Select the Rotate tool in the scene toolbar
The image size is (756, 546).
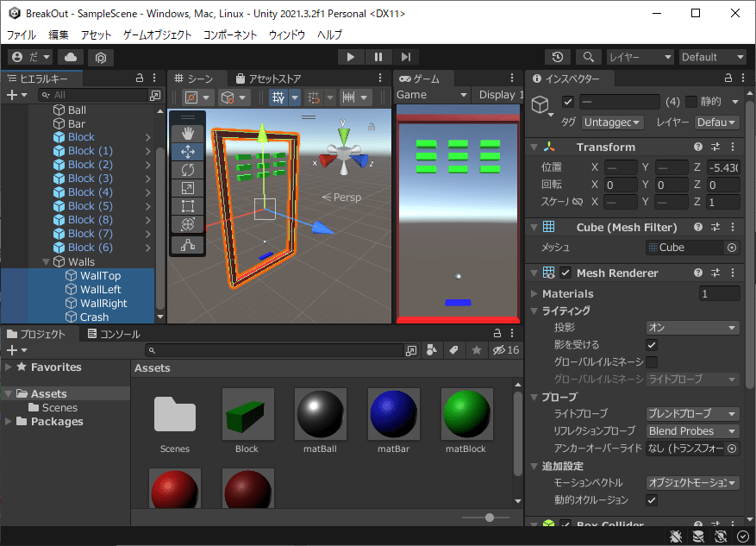[x=187, y=170]
